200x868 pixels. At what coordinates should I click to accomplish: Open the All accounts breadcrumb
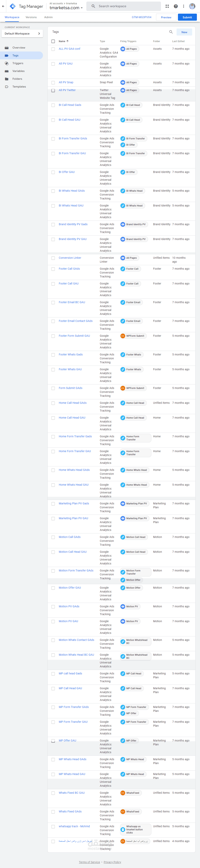click(56, 3)
